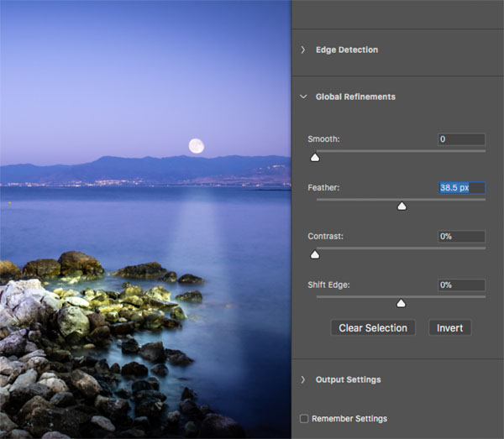Click the Smooth value input field
The image size is (504, 439).
[x=461, y=139]
